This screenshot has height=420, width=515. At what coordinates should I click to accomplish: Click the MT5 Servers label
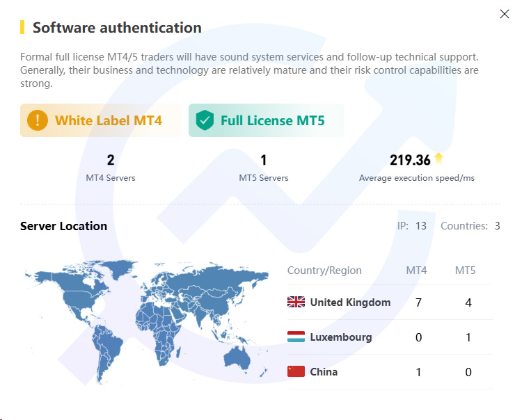(263, 178)
